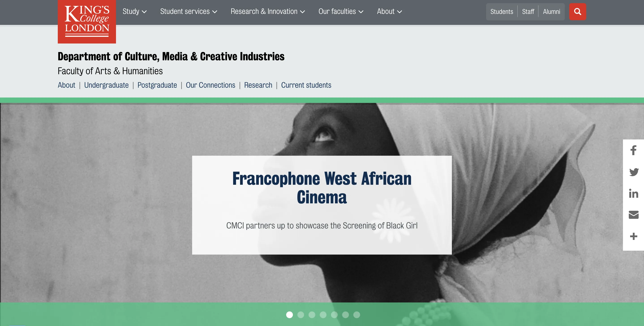Share page via email envelope icon
This screenshot has height=326, width=644.
coord(633,215)
